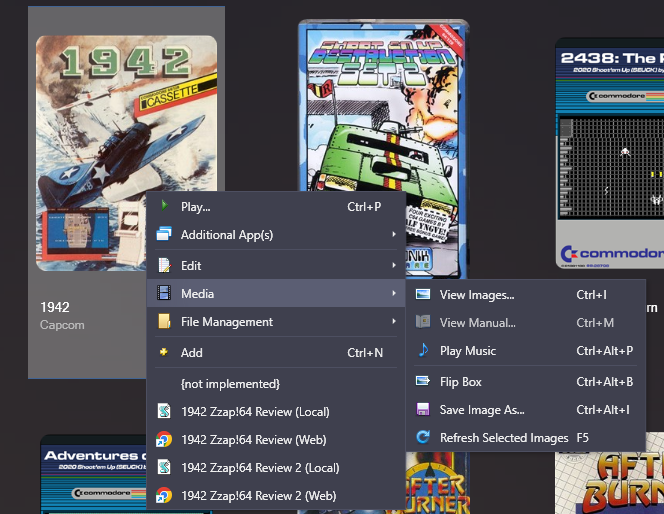Expand the Edit submenu arrow
The height and width of the screenshot is (514, 664).
point(394,265)
